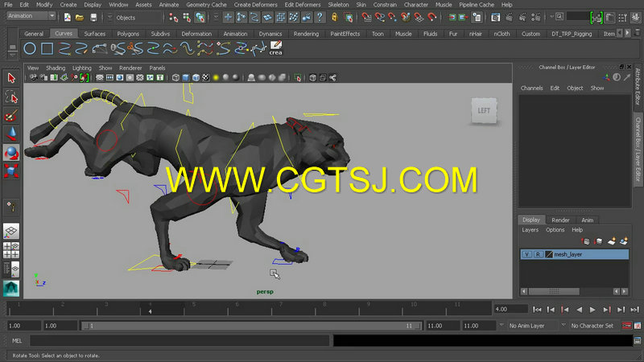Select the mesh_layer row
The height and width of the screenshot is (362, 644).
coord(574,254)
